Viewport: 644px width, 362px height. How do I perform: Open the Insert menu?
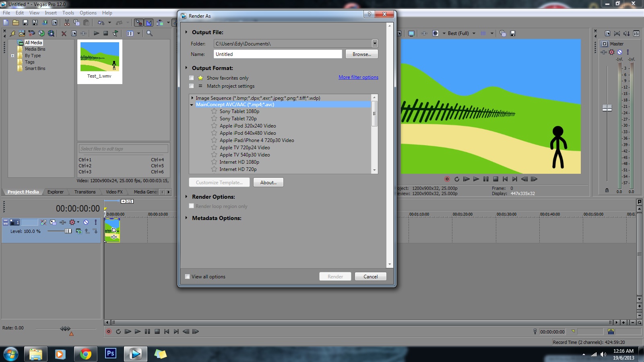coord(51,13)
